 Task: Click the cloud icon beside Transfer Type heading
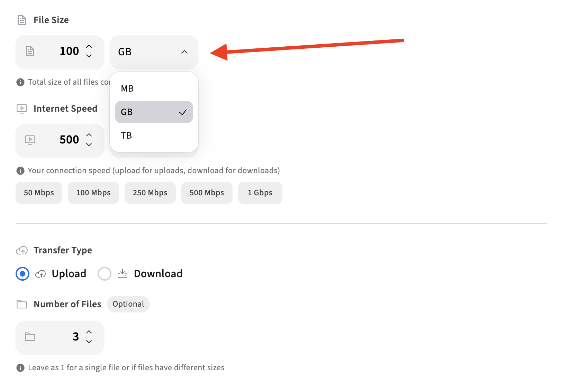click(22, 250)
